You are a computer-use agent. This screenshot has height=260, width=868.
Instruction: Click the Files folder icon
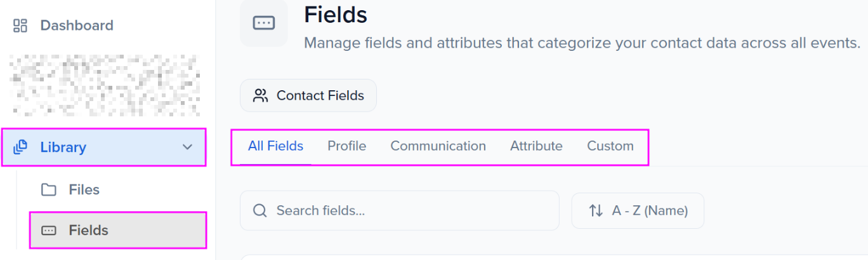48,189
